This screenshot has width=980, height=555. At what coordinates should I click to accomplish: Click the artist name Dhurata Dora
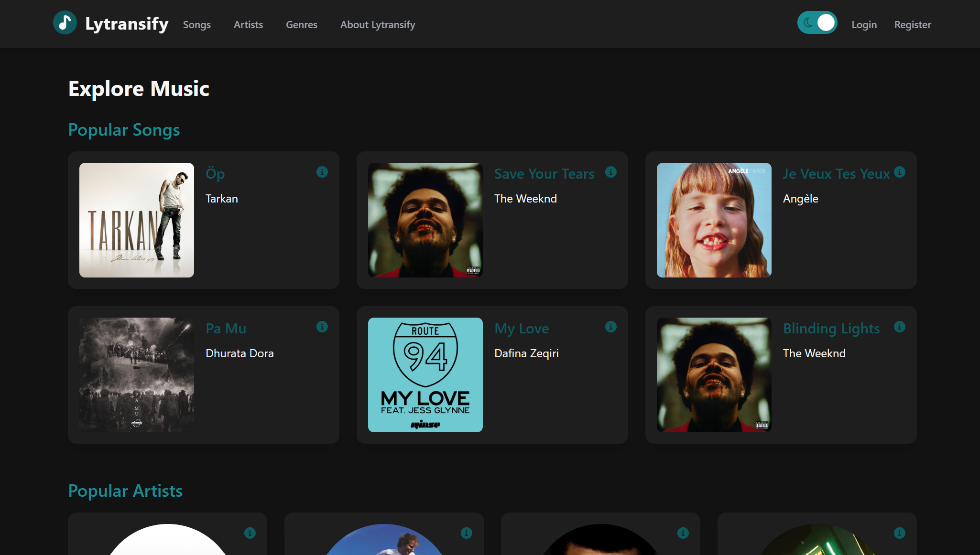(x=240, y=353)
